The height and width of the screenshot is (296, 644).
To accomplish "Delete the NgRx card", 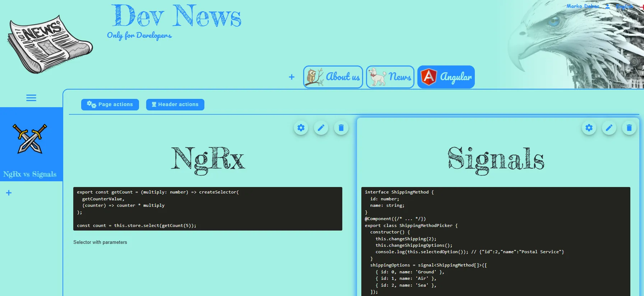I will point(341,128).
